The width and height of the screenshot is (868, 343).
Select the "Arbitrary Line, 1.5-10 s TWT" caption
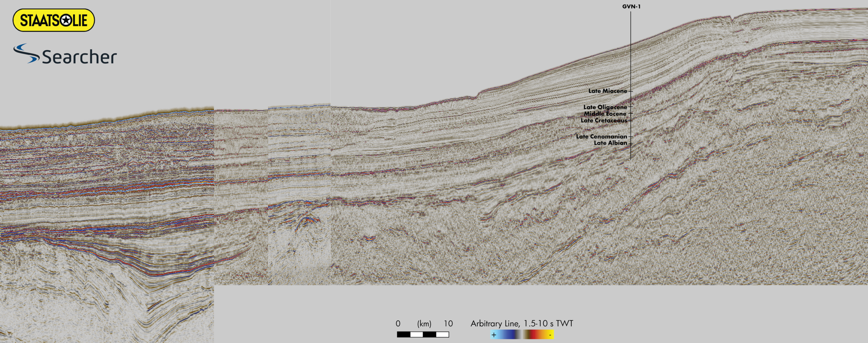tap(521, 324)
